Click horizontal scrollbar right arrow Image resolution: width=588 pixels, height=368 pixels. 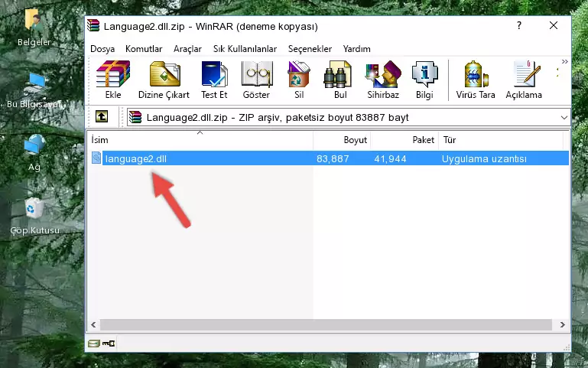(x=562, y=324)
